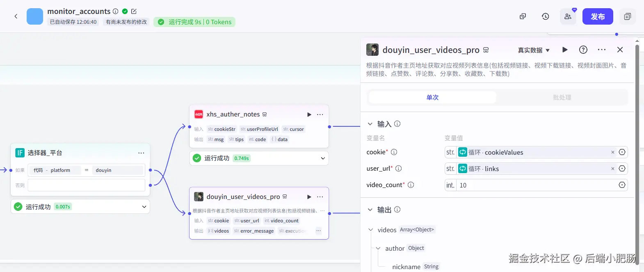Click the video_count value field 10
The width and height of the screenshot is (644, 272).
click(x=537, y=185)
